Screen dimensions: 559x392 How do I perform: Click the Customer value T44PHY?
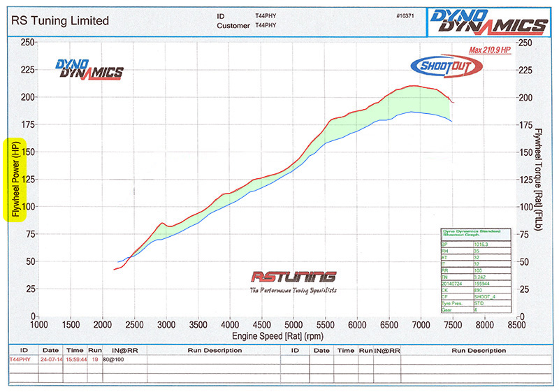[266, 25]
